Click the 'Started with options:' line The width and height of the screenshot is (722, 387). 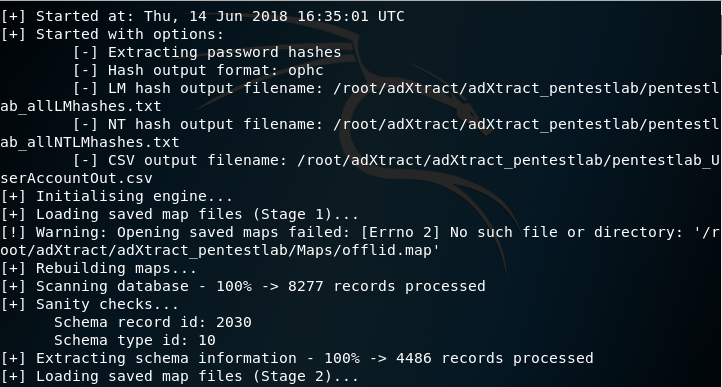point(112,35)
